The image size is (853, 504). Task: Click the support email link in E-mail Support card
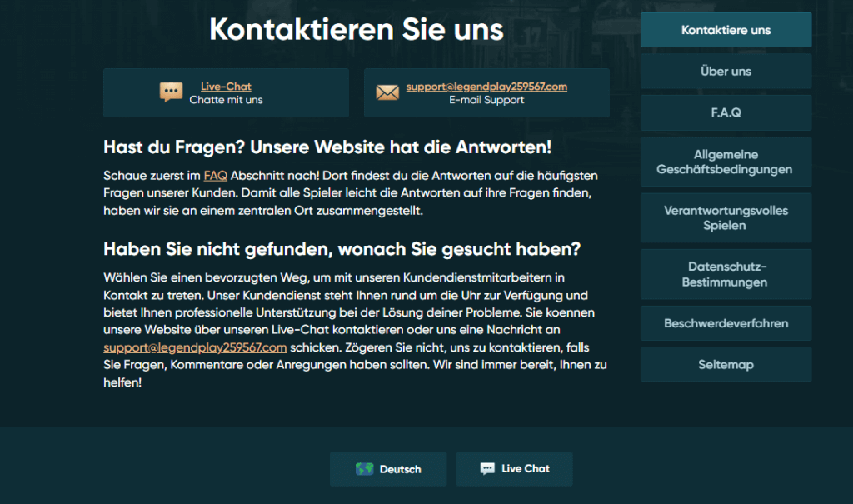pos(486,87)
